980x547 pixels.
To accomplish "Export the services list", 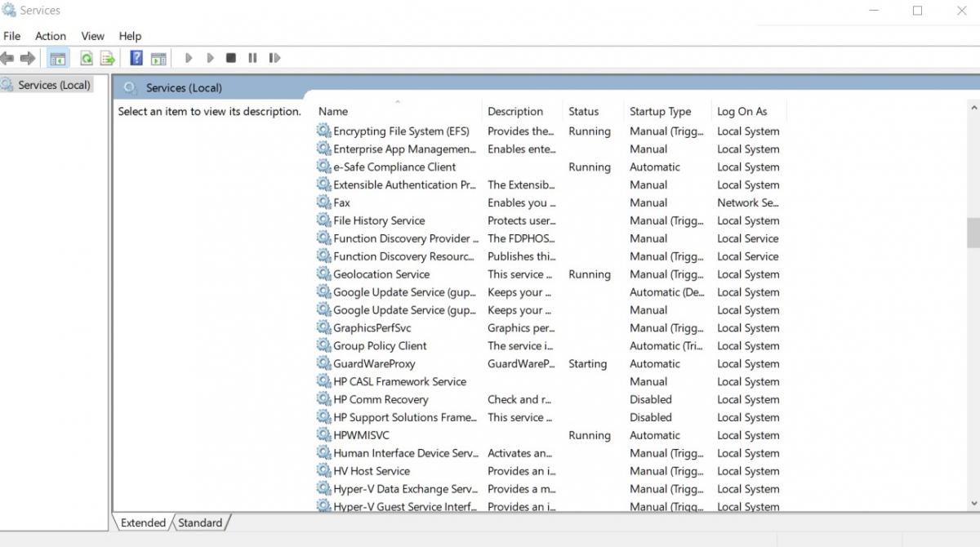I will pyautogui.click(x=107, y=58).
